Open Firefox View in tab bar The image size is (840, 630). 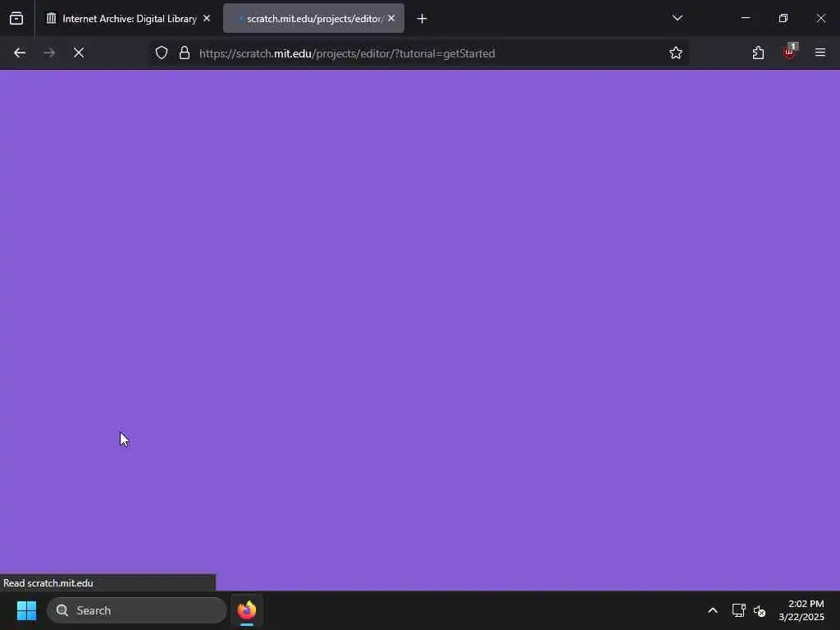pyautogui.click(x=16, y=19)
